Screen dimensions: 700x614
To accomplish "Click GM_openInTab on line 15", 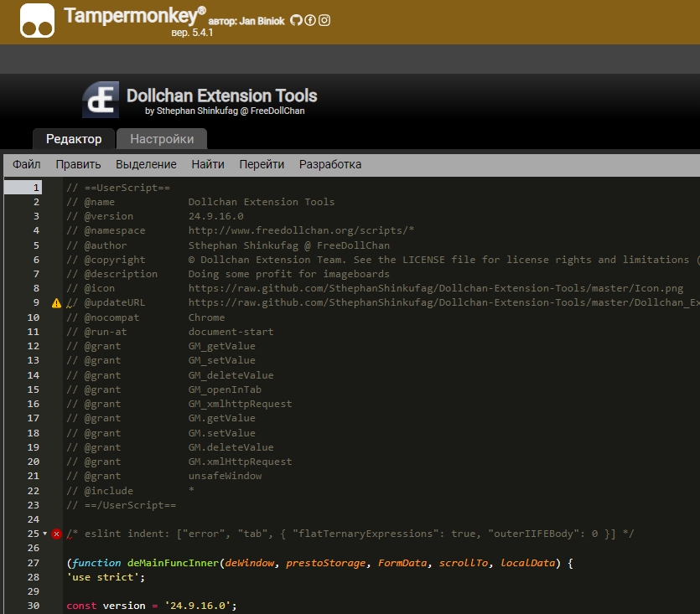I will (225, 390).
